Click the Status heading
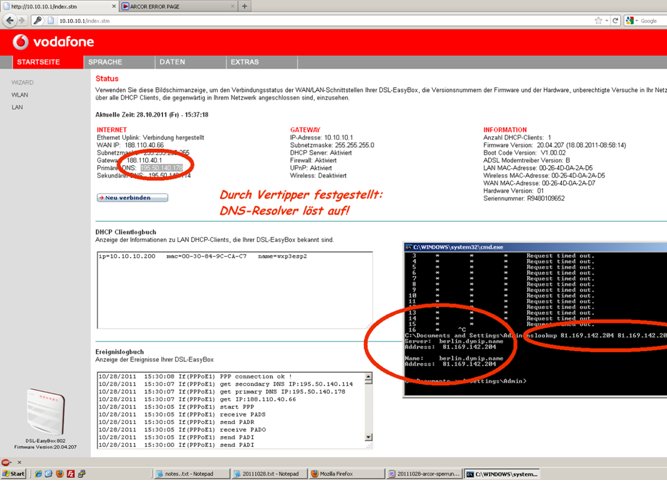667x481 pixels. (x=107, y=78)
